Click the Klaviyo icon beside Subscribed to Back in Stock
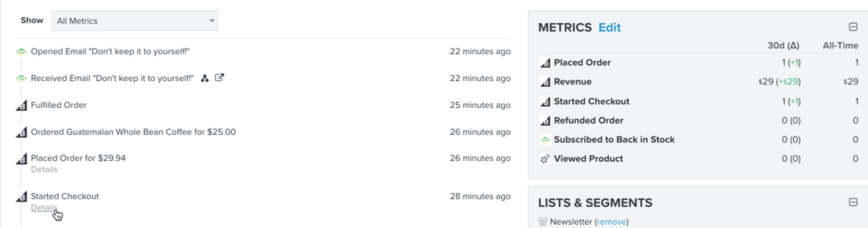This screenshot has width=868, height=228. tap(545, 140)
